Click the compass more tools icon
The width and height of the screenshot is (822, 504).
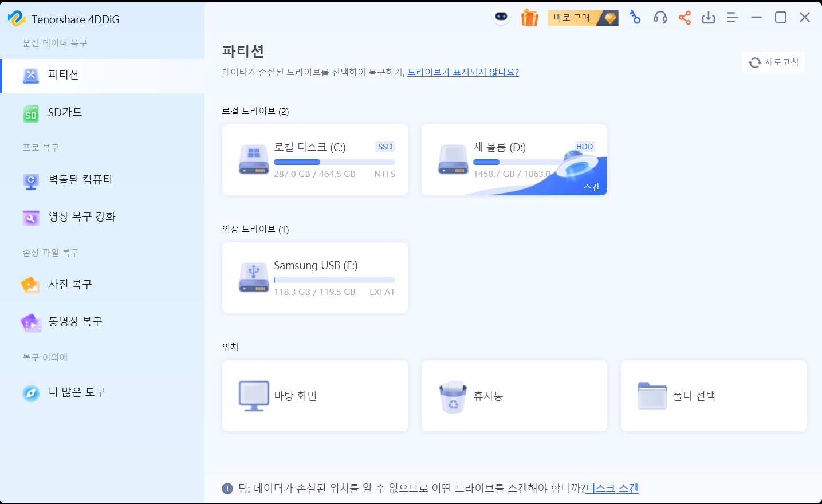31,393
